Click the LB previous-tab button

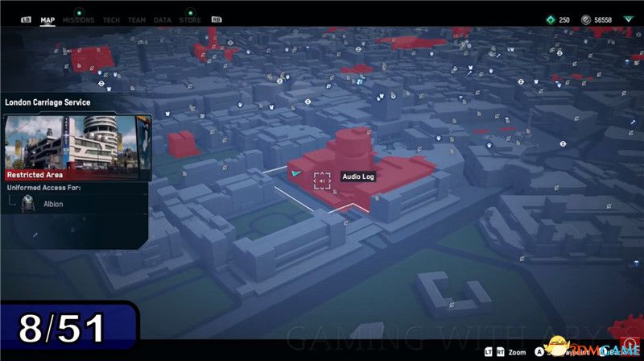coord(26,19)
